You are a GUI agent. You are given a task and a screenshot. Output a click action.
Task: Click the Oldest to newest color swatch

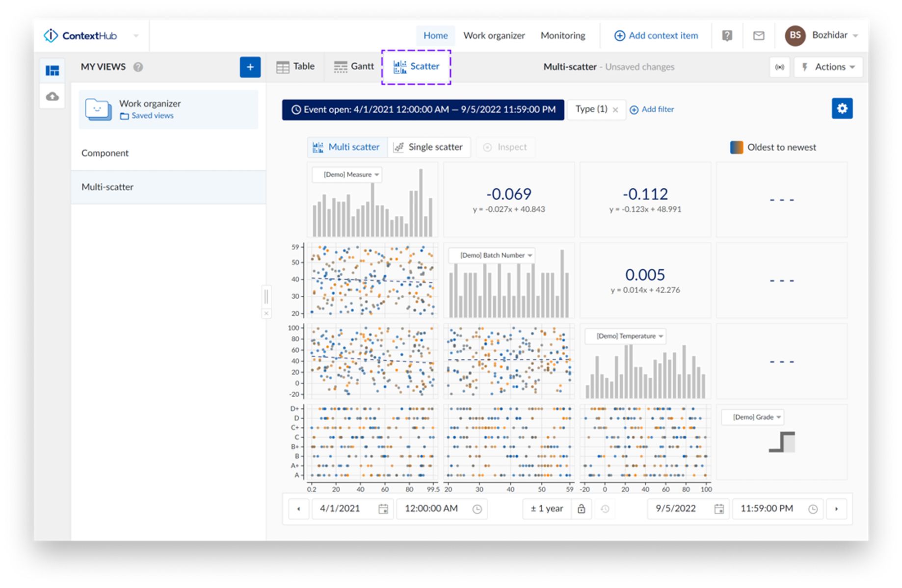tap(736, 148)
